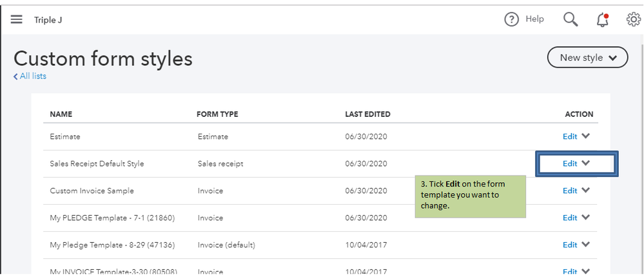
Task: Click Edit for My PLEDGE Template 7-1
Action: click(x=570, y=218)
